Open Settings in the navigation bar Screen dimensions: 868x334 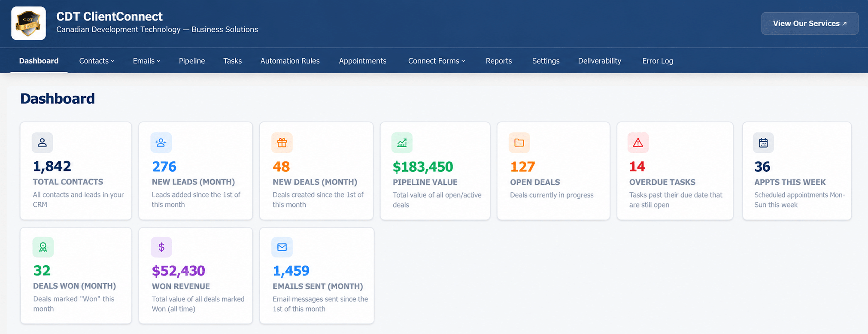(546, 61)
